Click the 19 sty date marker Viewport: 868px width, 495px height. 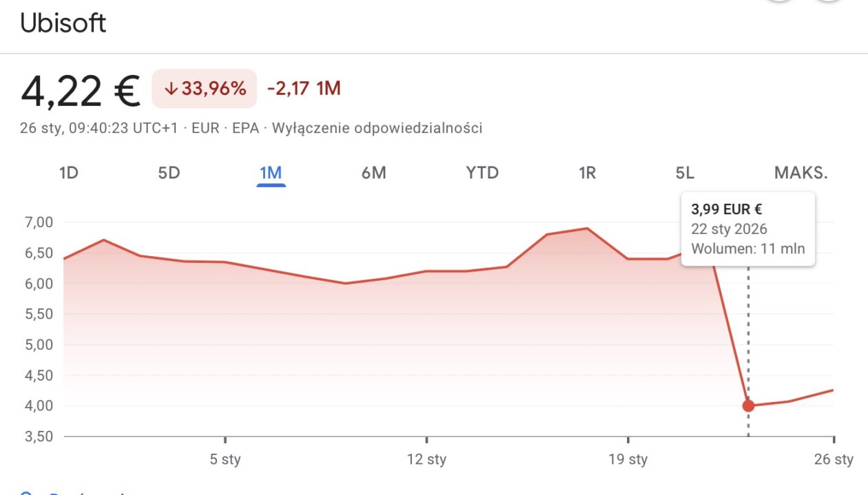pyautogui.click(x=628, y=459)
